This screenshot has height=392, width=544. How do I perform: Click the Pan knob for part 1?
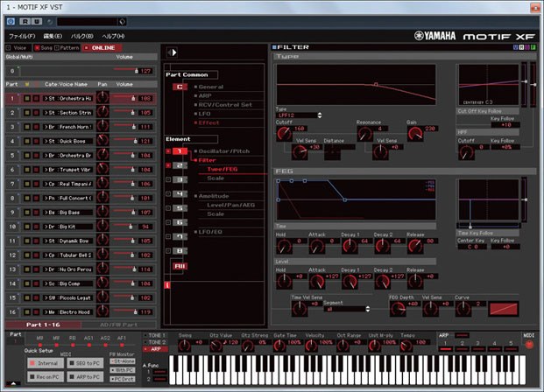click(x=102, y=98)
